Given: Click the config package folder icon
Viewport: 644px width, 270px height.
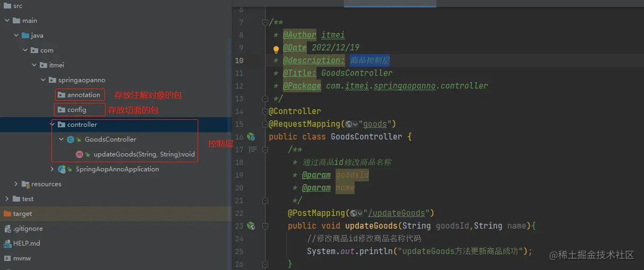Looking at the screenshot, I should pyautogui.click(x=61, y=110).
